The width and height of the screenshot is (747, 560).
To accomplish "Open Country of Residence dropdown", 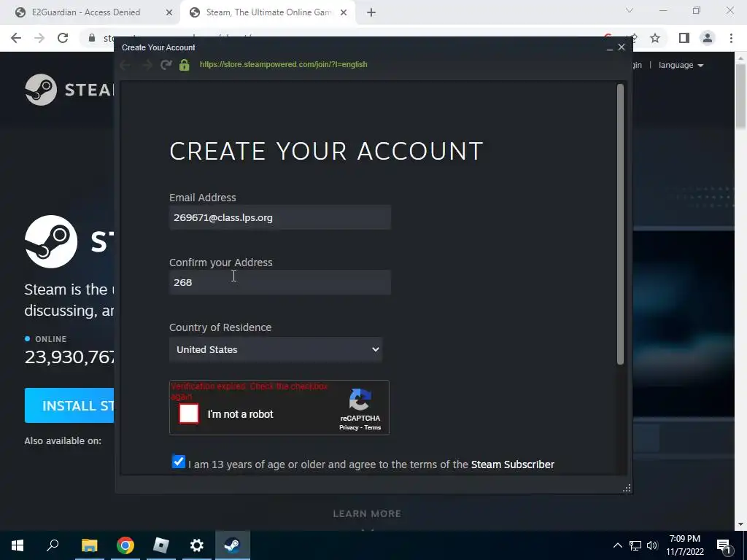I will point(276,349).
